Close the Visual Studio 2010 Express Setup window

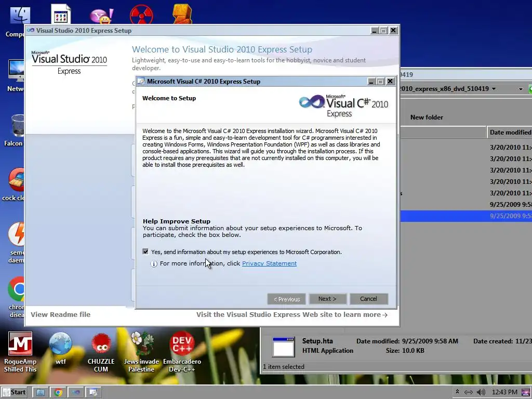click(393, 31)
